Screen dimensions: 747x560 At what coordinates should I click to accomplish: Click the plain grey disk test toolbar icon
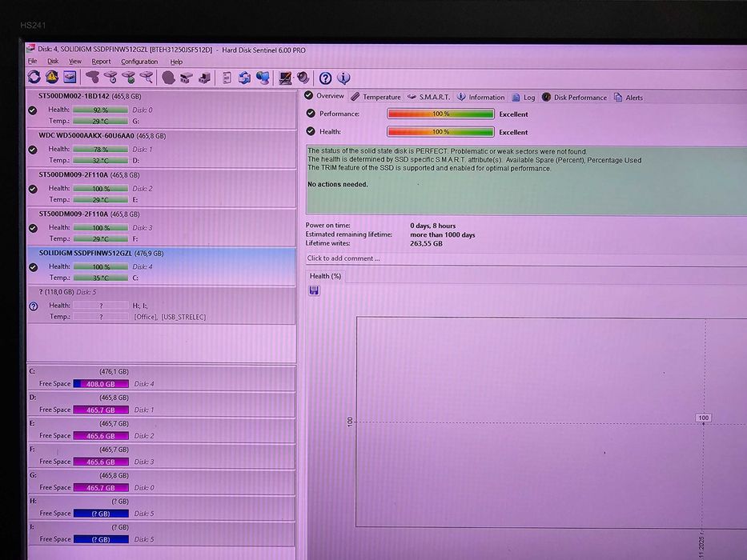tap(92, 77)
